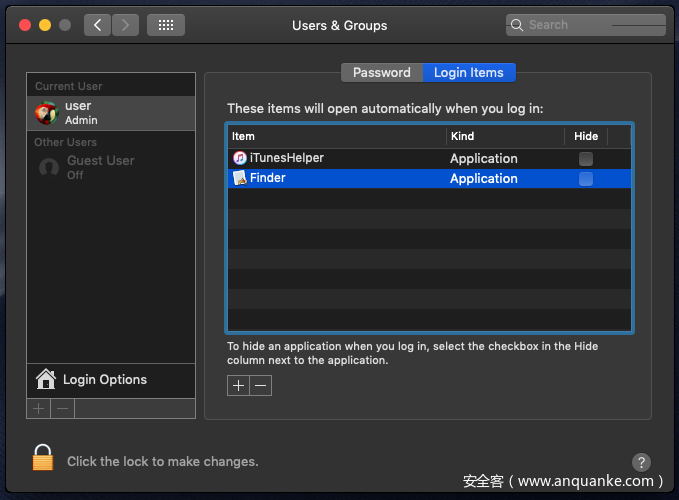Toggle Hide checkbox for iTunesHelper
The image size is (679, 500).
[586, 159]
